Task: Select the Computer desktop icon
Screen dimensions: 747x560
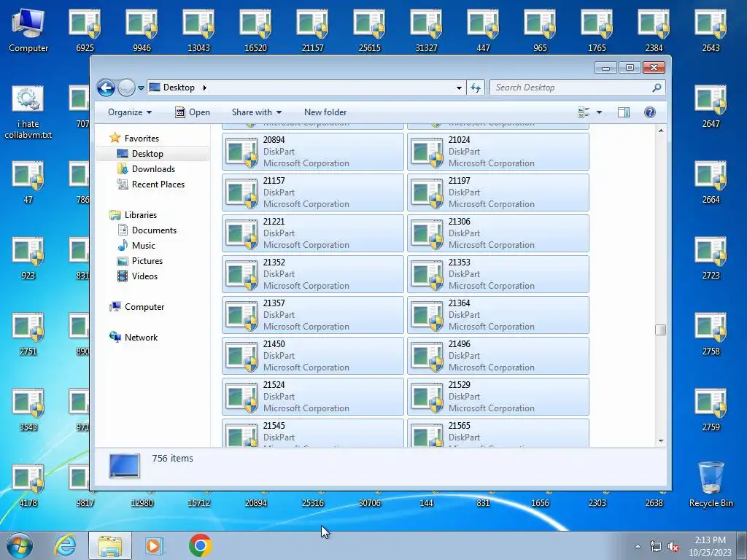Action: coord(28,30)
